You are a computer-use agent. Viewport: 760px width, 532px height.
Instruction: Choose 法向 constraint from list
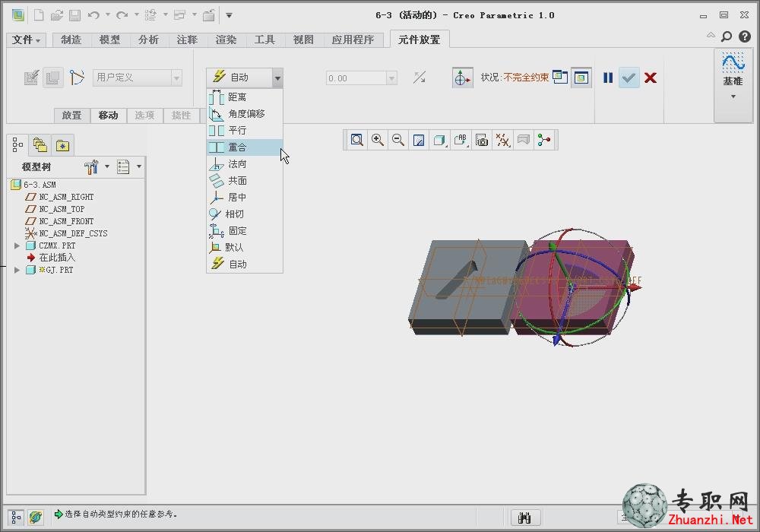(x=245, y=163)
